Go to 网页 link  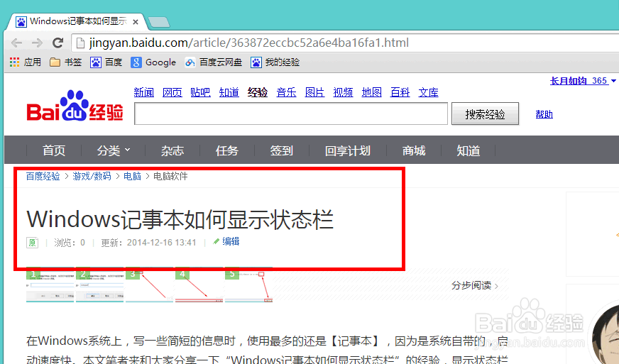tap(172, 92)
